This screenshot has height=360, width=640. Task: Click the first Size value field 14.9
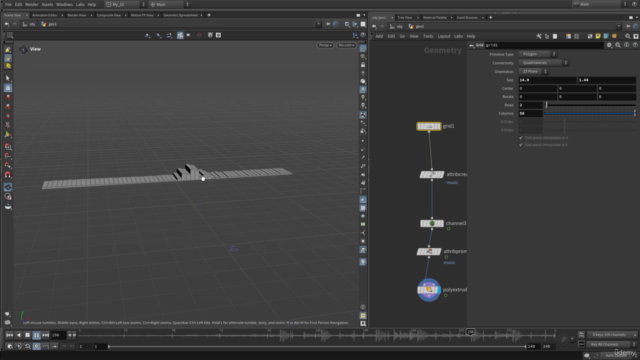[547, 80]
